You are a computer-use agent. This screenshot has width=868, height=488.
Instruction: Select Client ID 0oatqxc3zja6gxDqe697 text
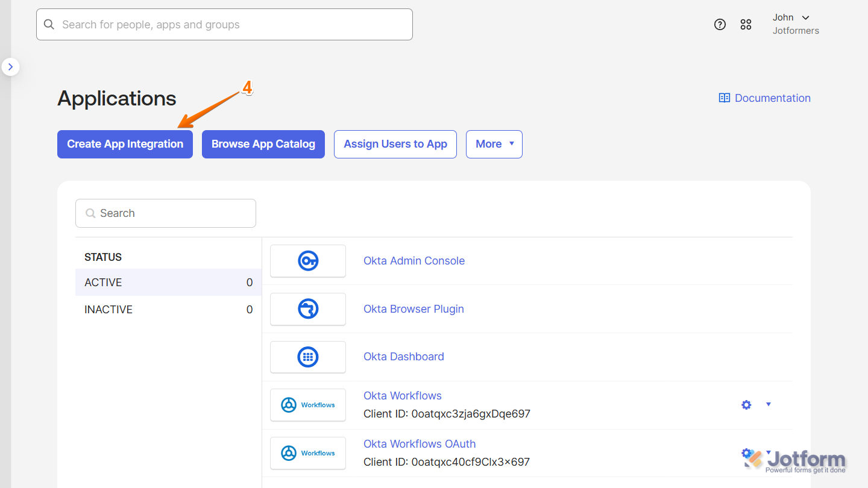point(447,414)
